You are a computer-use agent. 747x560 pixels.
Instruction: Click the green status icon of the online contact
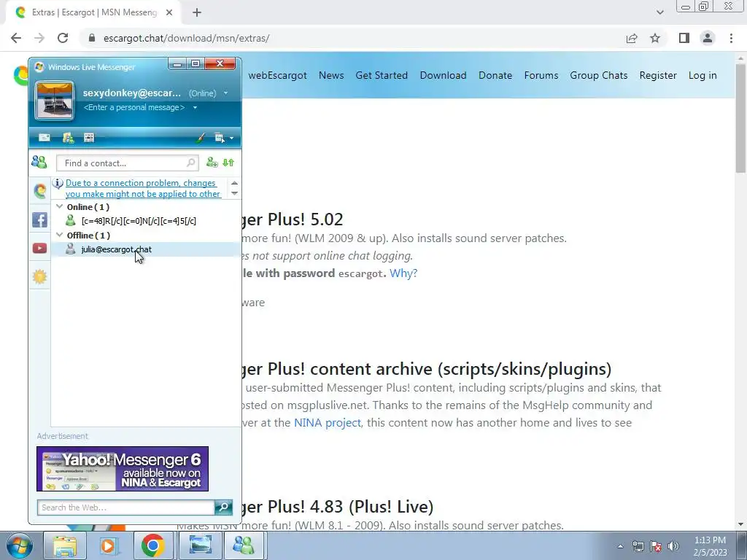(x=71, y=220)
